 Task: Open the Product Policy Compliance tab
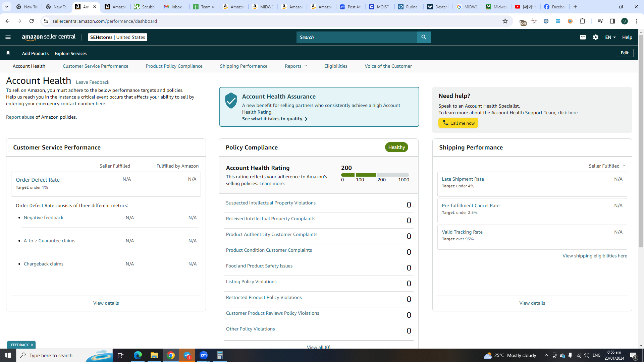click(x=174, y=66)
